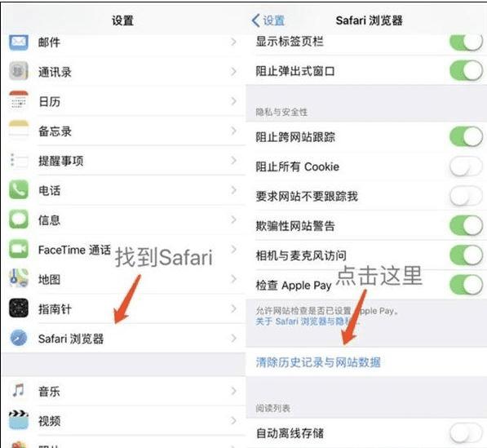Open the Music (音乐) note icon
The height and width of the screenshot is (448, 487).
coord(19,390)
